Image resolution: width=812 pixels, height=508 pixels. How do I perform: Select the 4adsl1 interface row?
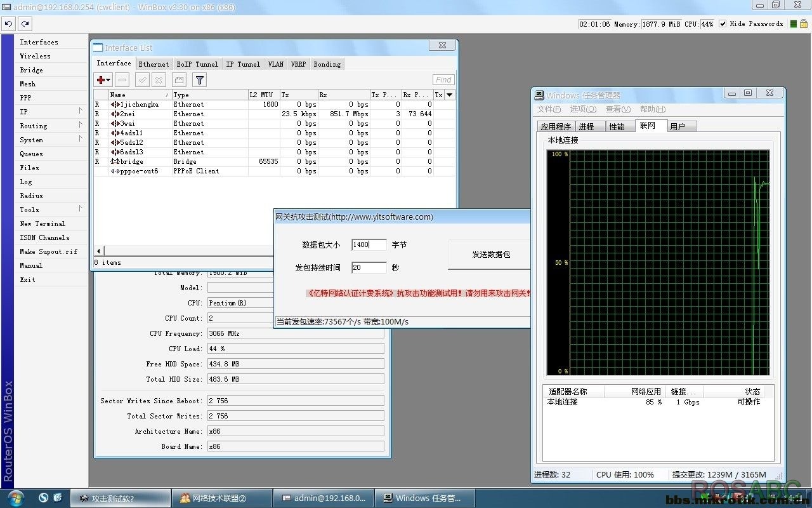[x=273, y=133]
